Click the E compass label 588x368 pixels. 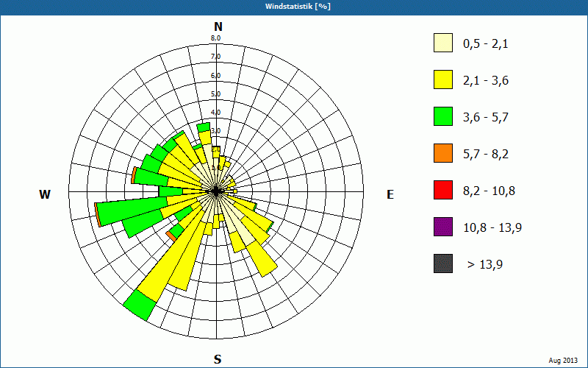tap(390, 194)
